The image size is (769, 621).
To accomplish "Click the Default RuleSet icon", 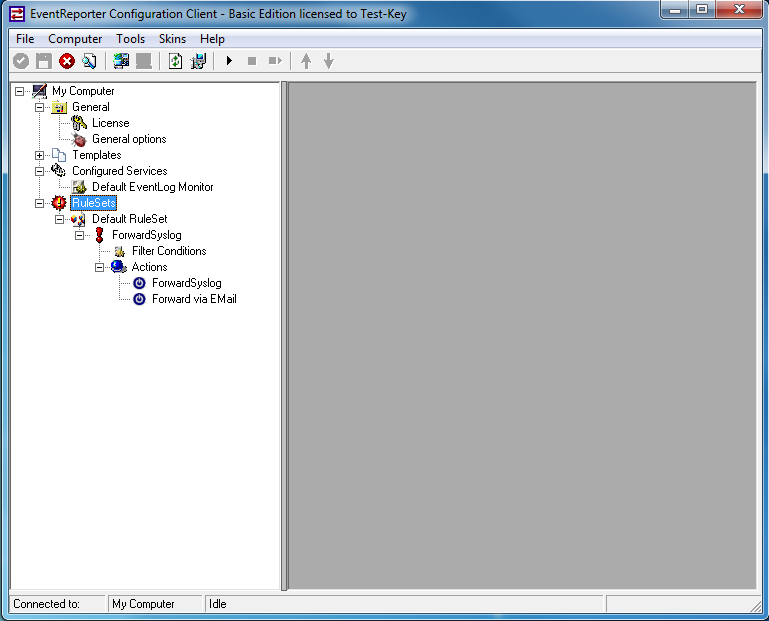I will coord(78,219).
